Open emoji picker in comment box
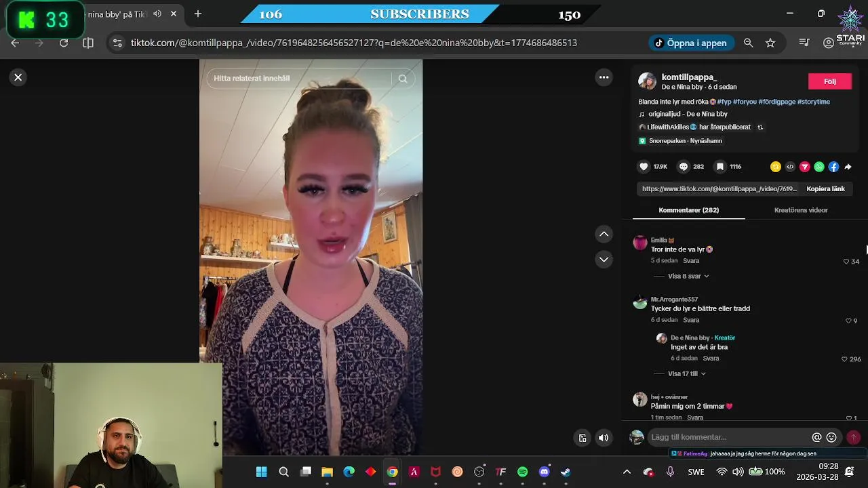 tap(831, 438)
